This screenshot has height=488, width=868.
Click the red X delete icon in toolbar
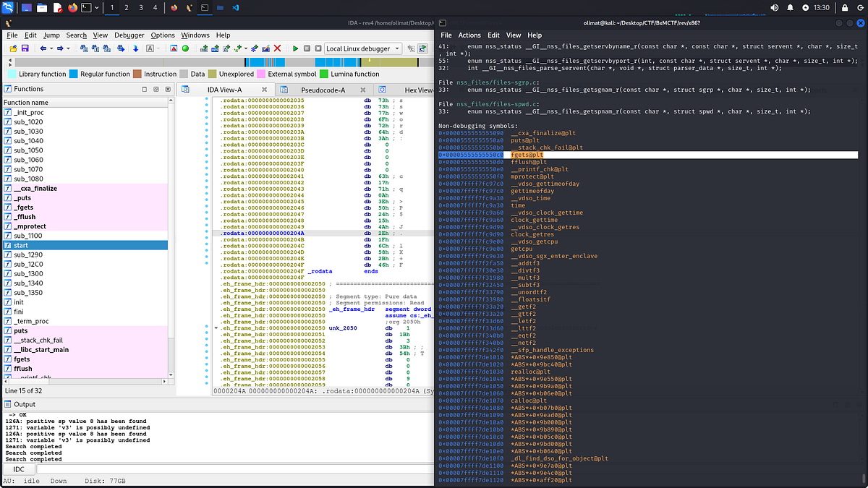point(277,48)
